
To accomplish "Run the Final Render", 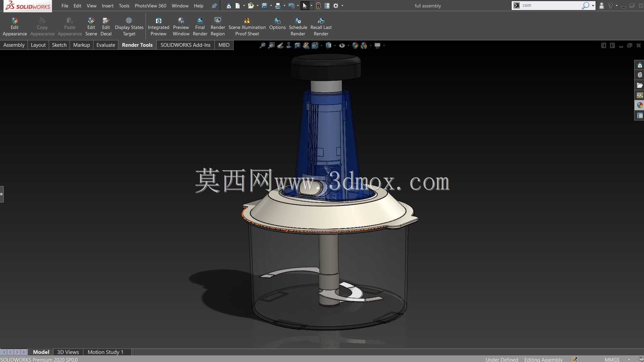I will pyautogui.click(x=200, y=27).
